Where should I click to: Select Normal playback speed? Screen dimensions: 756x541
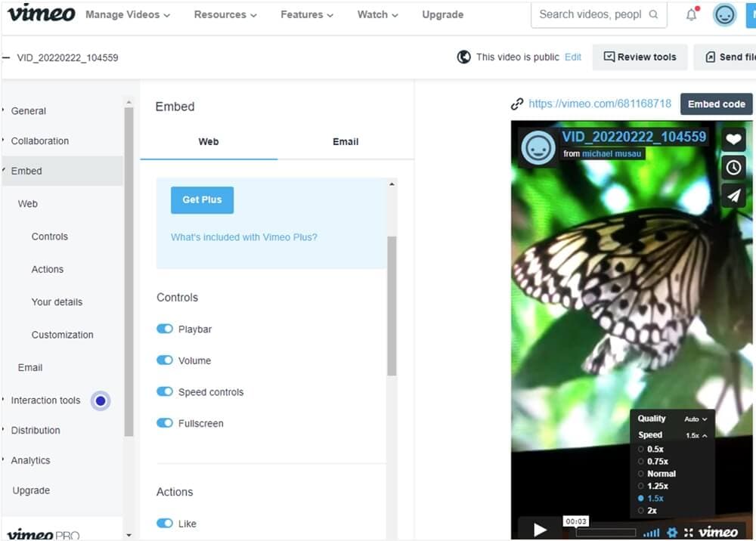pos(657,474)
